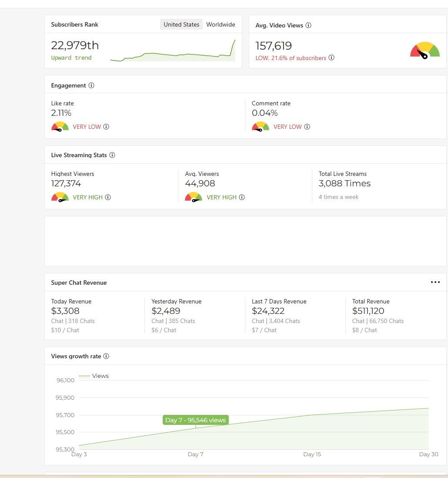Click the Chat | 385 Chats text
This screenshot has width=448, height=478.
pos(173,321)
